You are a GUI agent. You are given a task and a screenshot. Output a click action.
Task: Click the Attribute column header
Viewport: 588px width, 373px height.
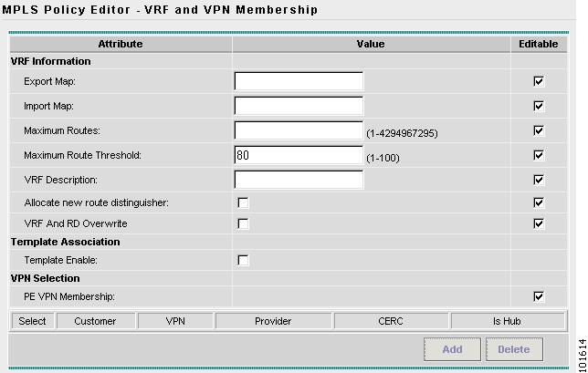pyautogui.click(x=121, y=44)
